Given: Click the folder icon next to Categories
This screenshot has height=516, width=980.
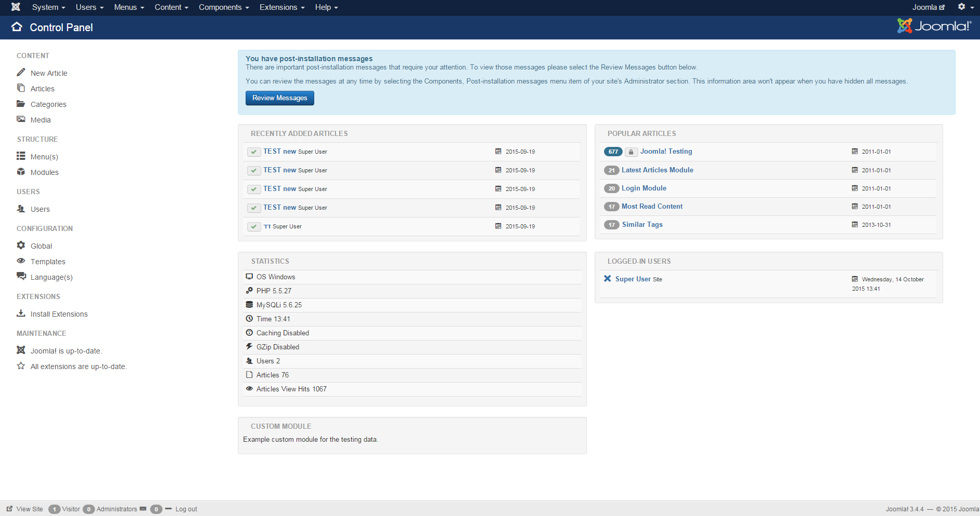Looking at the screenshot, I should pos(21,104).
